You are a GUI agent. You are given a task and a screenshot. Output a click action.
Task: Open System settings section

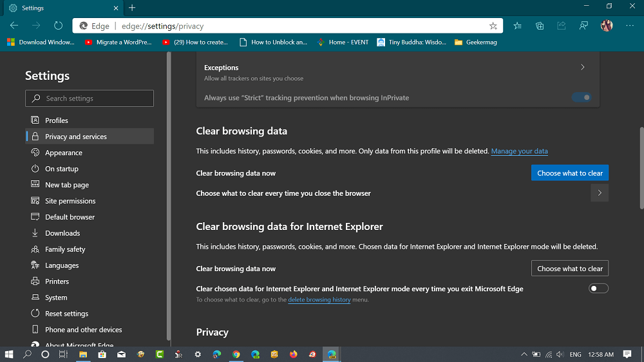(x=90, y=297)
